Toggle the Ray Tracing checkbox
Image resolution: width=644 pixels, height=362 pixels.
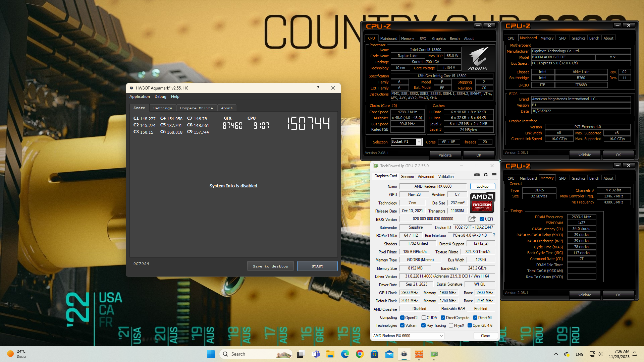click(x=423, y=325)
